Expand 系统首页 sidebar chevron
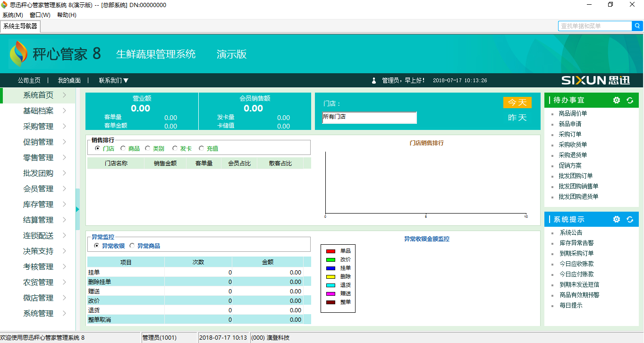 (64, 95)
